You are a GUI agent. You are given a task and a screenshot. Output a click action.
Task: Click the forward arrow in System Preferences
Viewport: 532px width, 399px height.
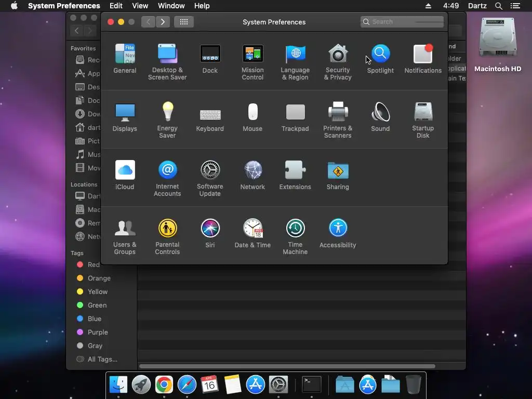point(163,22)
